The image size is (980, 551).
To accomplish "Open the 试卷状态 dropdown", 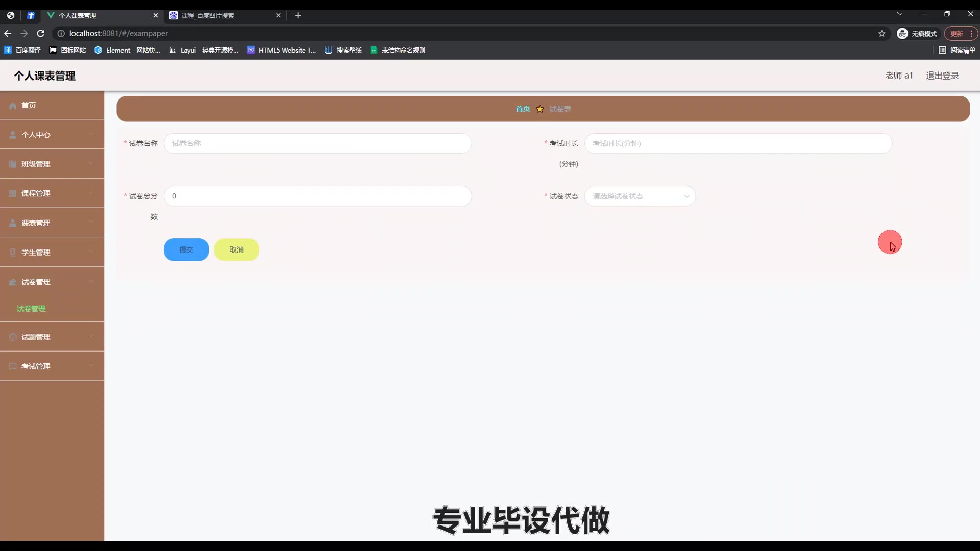I will (x=640, y=196).
